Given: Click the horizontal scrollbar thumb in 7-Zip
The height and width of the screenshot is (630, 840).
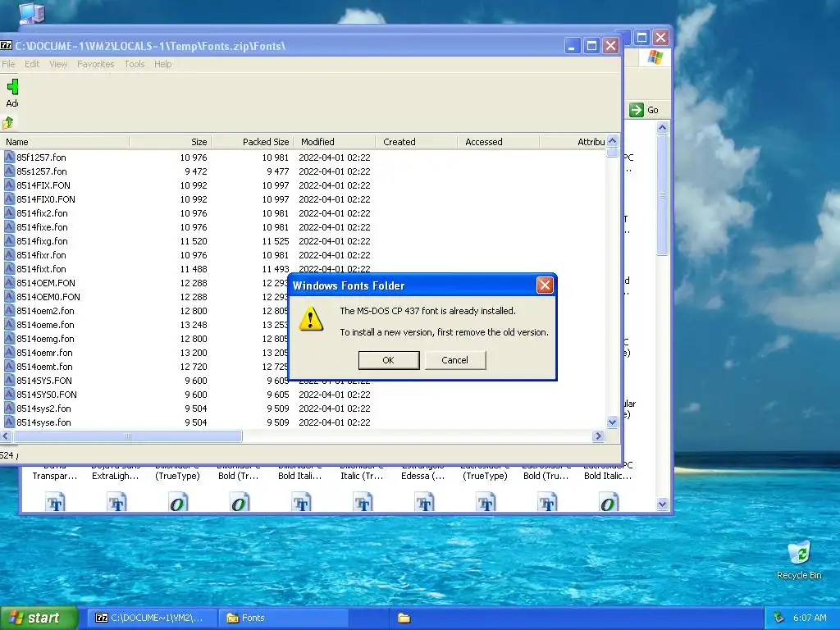Looking at the screenshot, I should coord(127,436).
